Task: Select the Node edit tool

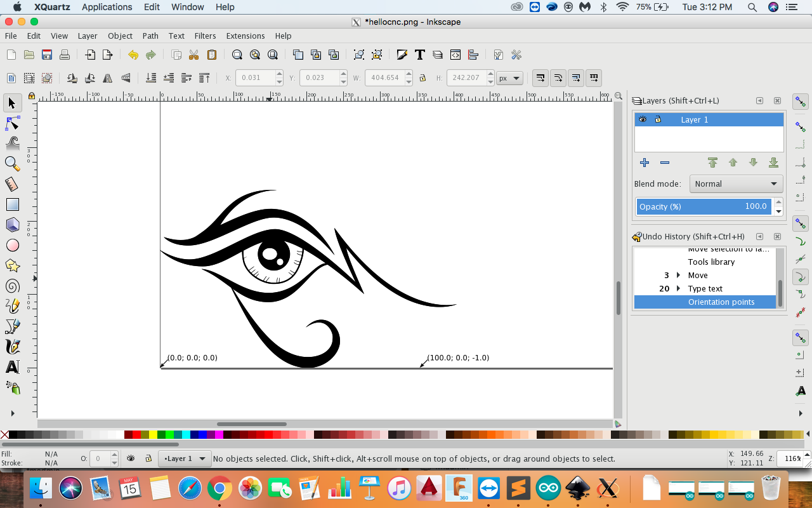Action: tap(12, 123)
